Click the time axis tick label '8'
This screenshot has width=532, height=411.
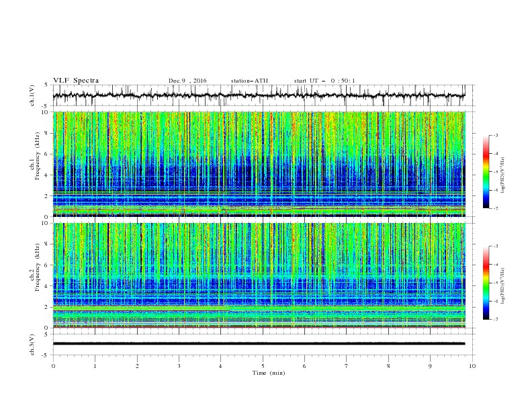pos(388,366)
